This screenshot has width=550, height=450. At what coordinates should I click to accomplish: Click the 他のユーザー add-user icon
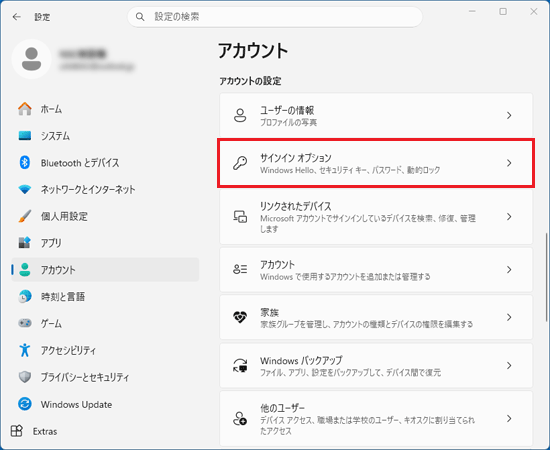coord(240,418)
